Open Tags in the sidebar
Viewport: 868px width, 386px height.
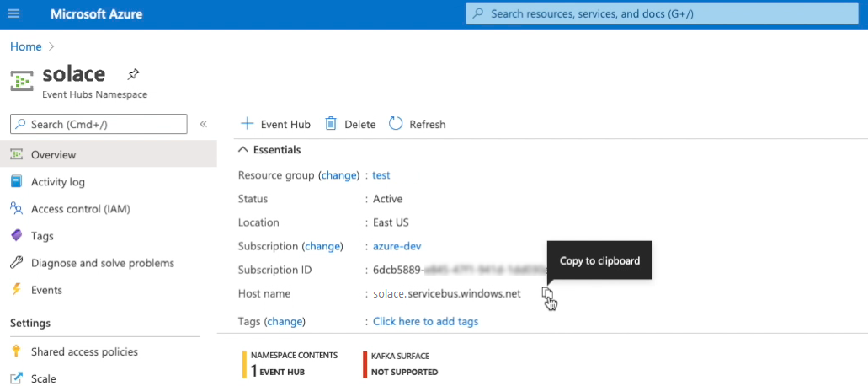(42, 236)
